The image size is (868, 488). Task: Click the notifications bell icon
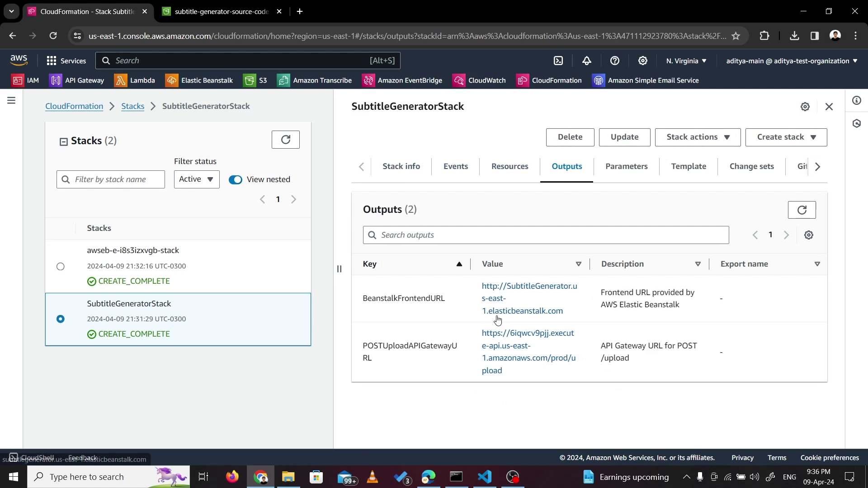click(586, 61)
